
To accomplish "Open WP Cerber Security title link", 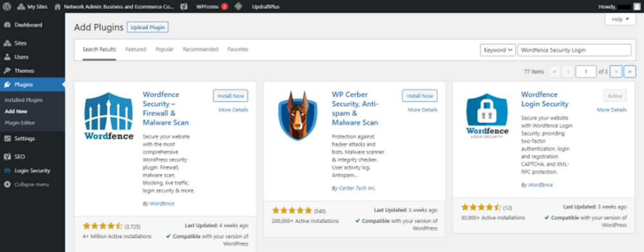I will point(355,109).
